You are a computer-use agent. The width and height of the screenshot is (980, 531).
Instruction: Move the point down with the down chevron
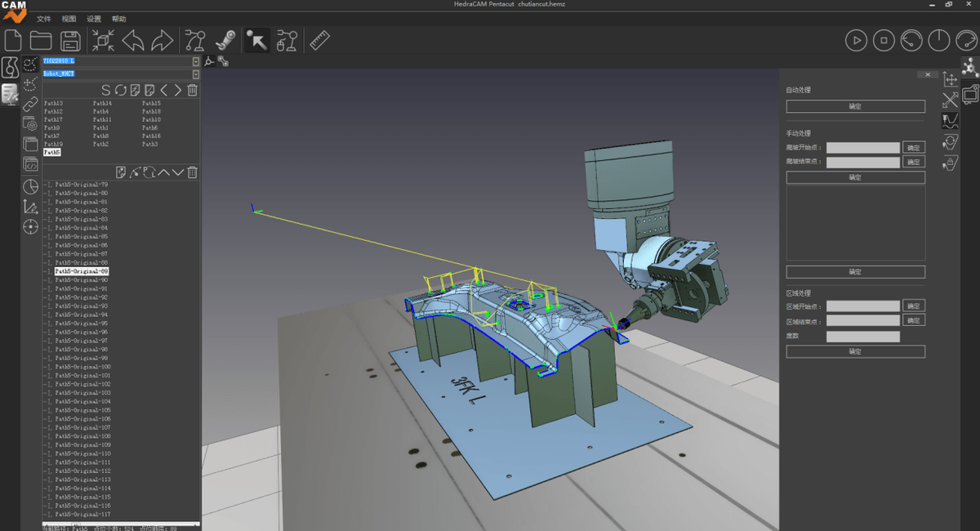(177, 172)
